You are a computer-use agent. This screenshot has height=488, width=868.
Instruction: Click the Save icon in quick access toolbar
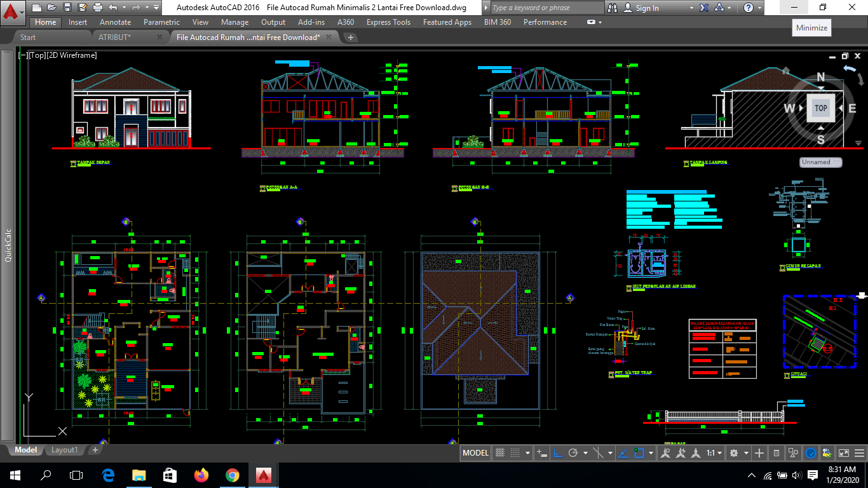pos(67,8)
